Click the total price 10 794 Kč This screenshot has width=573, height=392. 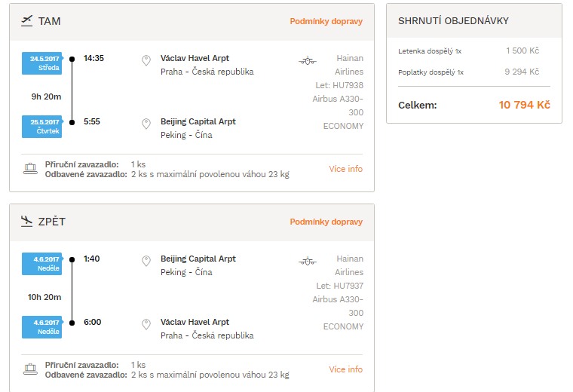[525, 106]
